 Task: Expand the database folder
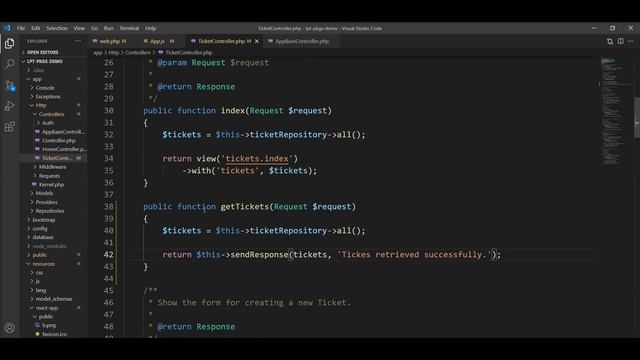click(43, 237)
